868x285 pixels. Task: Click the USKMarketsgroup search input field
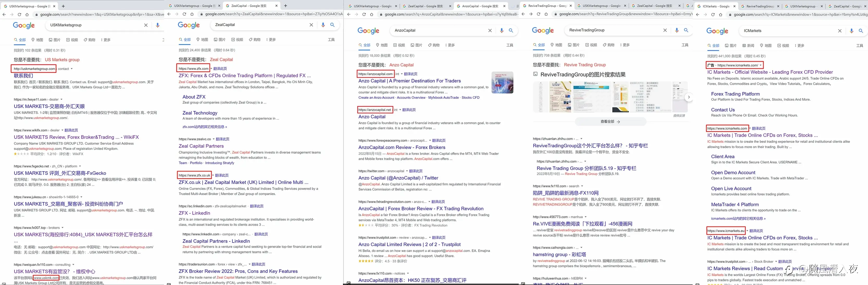click(x=94, y=25)
